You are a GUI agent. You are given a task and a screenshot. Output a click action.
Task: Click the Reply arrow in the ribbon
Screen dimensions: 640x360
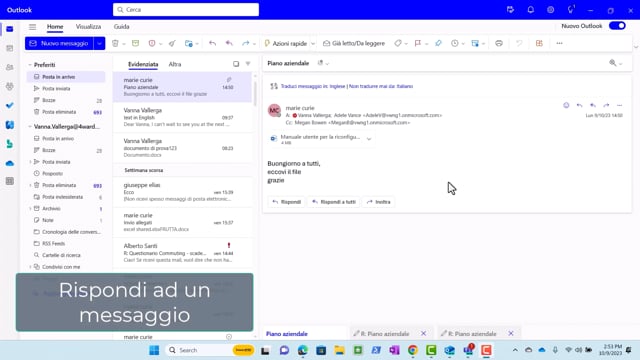coord(212,43)
